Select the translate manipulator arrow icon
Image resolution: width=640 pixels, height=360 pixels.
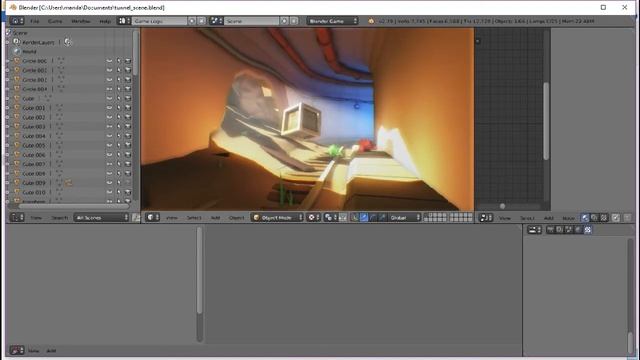[x=364, y=218]
